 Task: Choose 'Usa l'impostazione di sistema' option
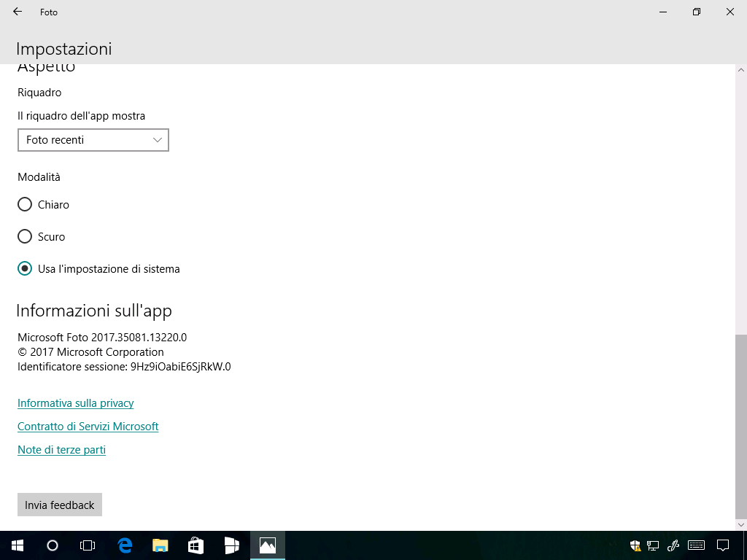[x=25, y=268]
